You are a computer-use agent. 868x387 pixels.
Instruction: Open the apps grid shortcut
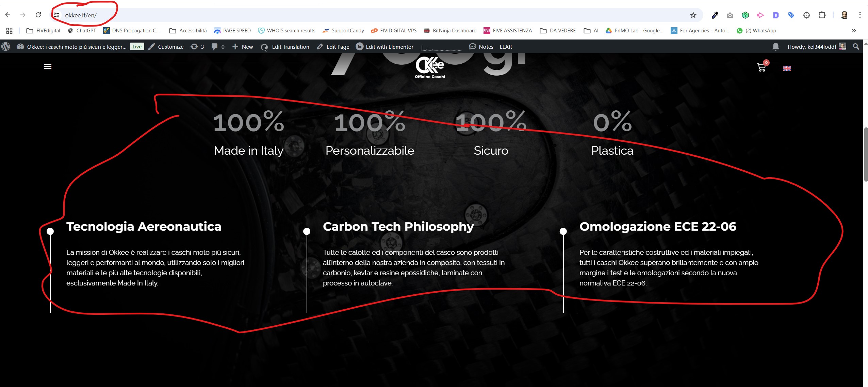(x=9, y=31)
